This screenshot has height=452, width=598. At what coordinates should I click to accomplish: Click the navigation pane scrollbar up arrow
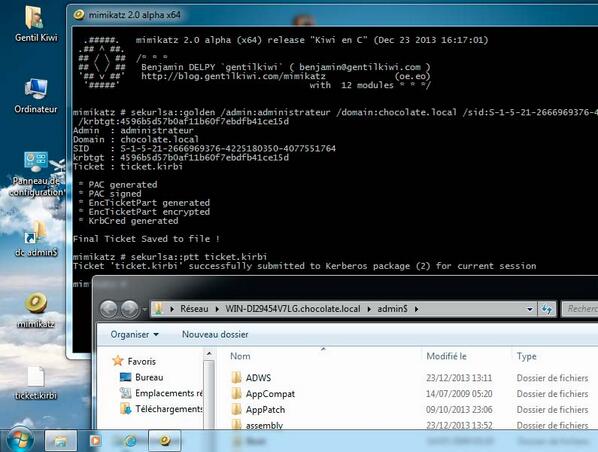pyautogui.click(x=209, y=354)
